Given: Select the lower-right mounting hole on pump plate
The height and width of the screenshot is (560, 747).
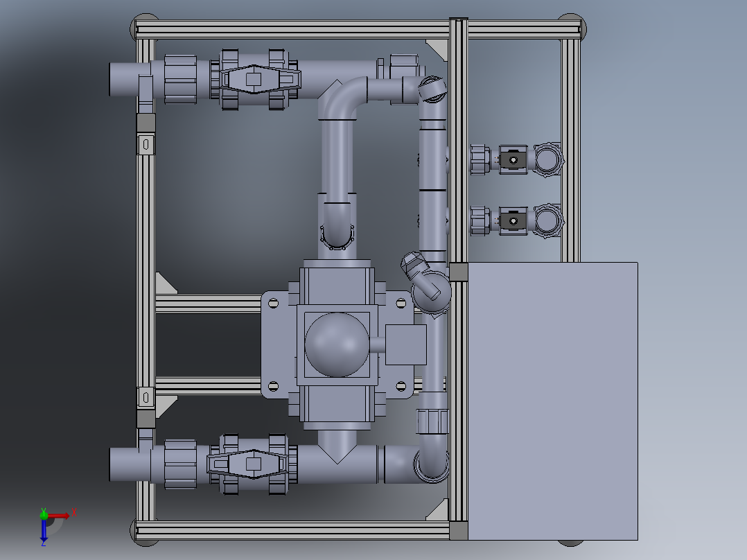Looking at the screenshot, I should [401, 385].
